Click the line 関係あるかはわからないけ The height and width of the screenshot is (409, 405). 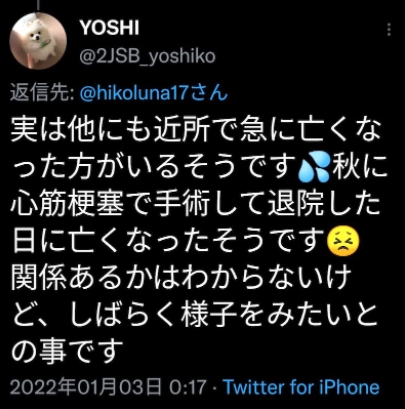click(x=181, y=277)
